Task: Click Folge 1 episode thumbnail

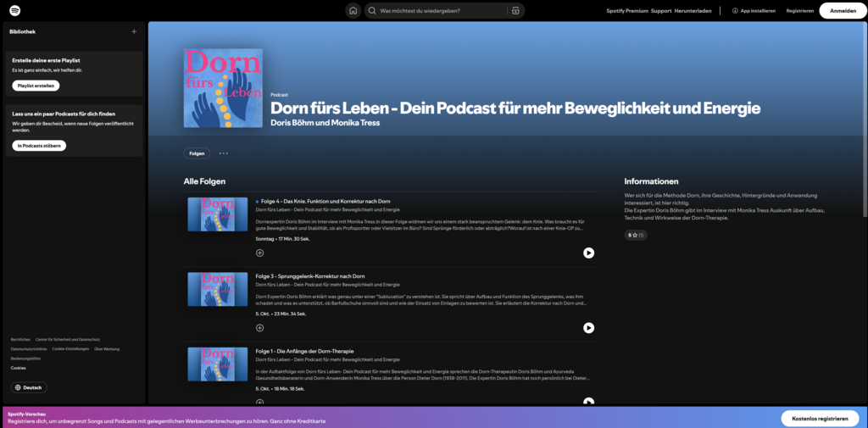Action: point(217,364)
